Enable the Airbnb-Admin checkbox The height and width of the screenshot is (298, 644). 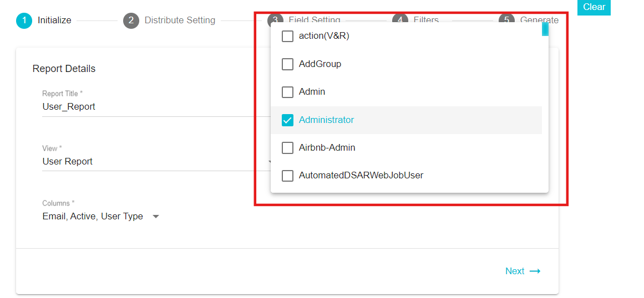pyautogui.click(x=287, y=147)
